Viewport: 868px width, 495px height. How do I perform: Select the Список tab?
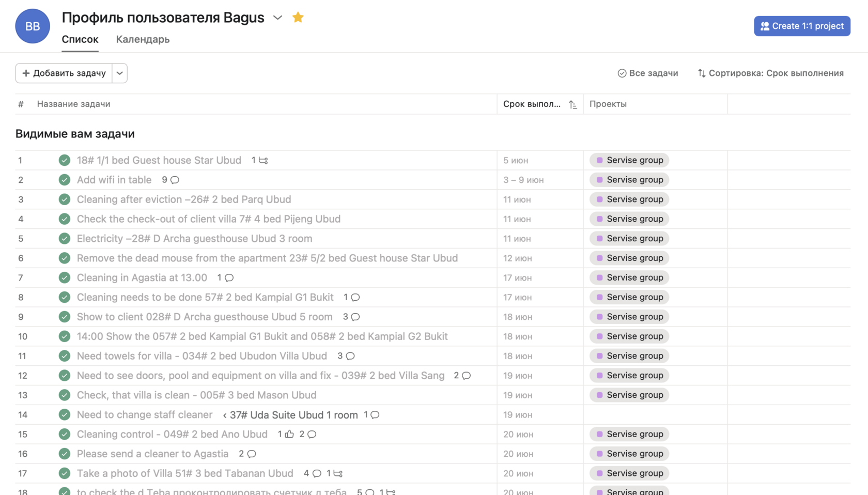(80, 39)
